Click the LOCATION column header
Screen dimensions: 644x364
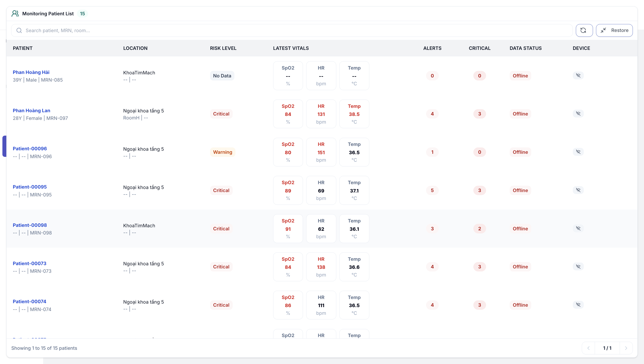click(x=135, y=48)
